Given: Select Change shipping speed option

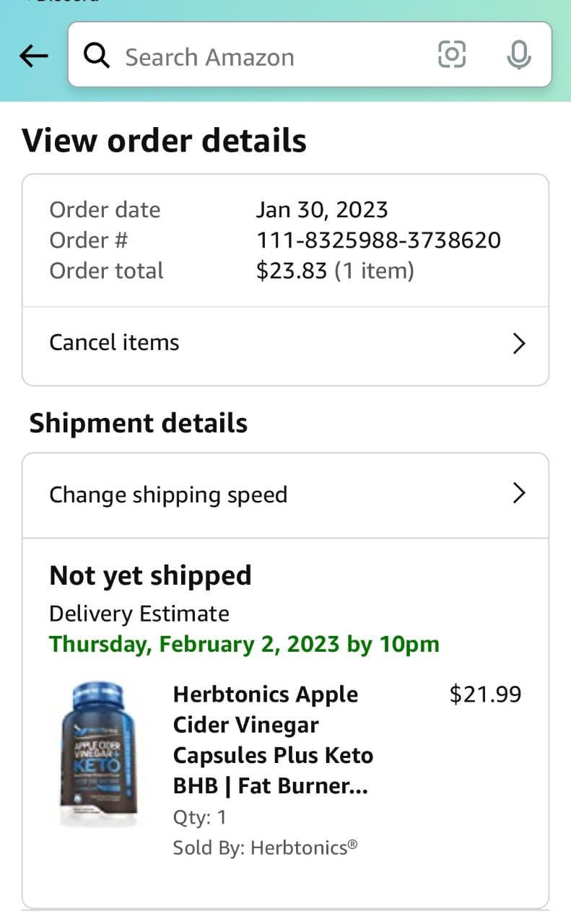Looking at the screenshot, I should tap(168, 494).
